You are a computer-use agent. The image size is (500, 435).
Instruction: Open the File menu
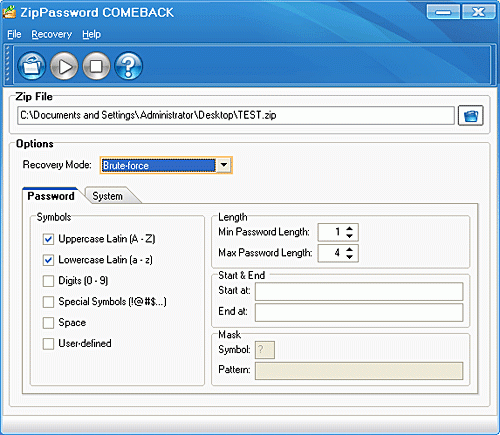click(x=14, y=34)
